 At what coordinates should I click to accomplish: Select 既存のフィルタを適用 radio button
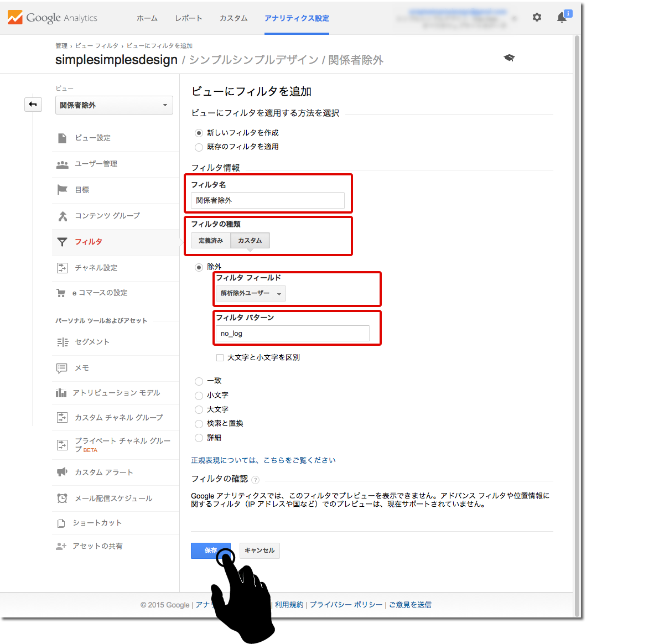tap(199, 147)
